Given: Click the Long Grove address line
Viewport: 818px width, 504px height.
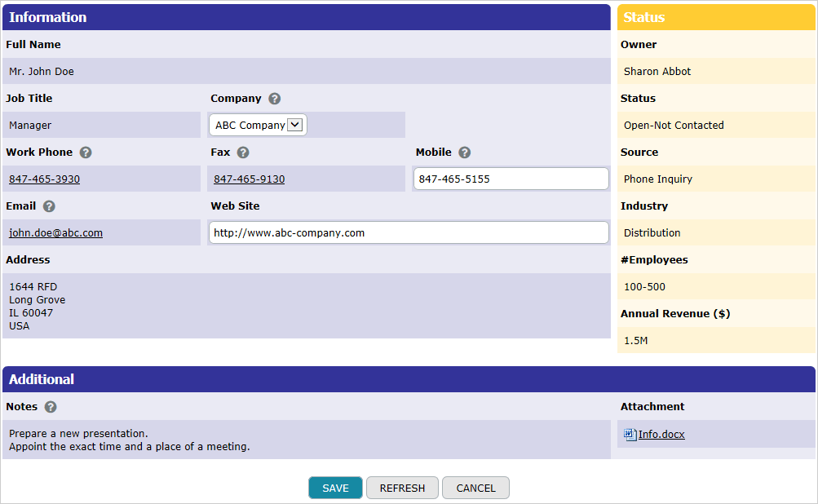Looking at the screenshot, I should click(x=37, y=299).
